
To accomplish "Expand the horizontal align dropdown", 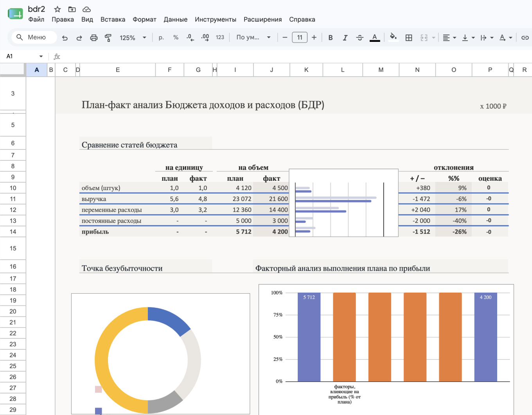I will coord(449,38).
